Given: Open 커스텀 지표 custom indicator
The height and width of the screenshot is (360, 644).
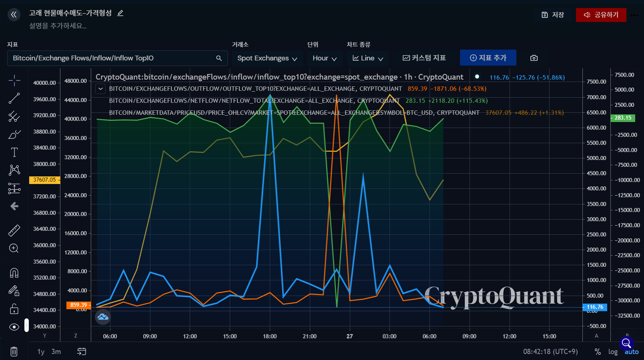Looking at the screenshot, I should [x=424, y=58].
